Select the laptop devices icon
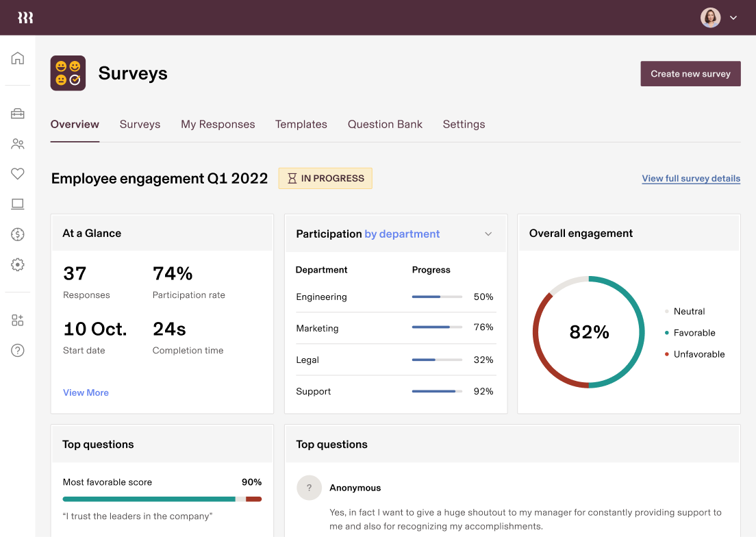 click(x=18, y=203)
